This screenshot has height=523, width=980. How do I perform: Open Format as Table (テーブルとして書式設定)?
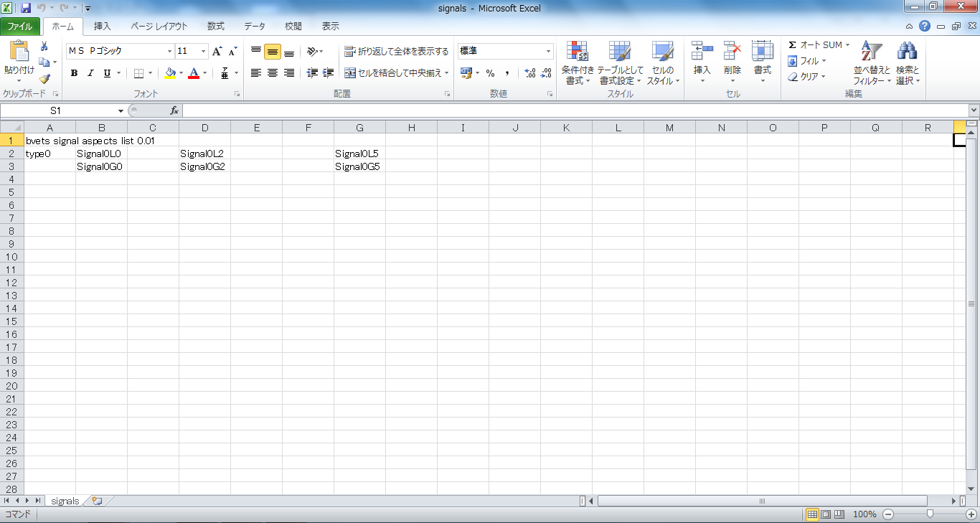pyautogui.click(x=621, y=63)
